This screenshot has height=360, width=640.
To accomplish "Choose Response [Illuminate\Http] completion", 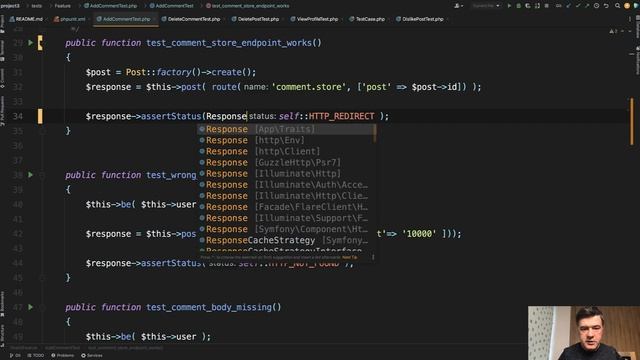I will [285, 173].
